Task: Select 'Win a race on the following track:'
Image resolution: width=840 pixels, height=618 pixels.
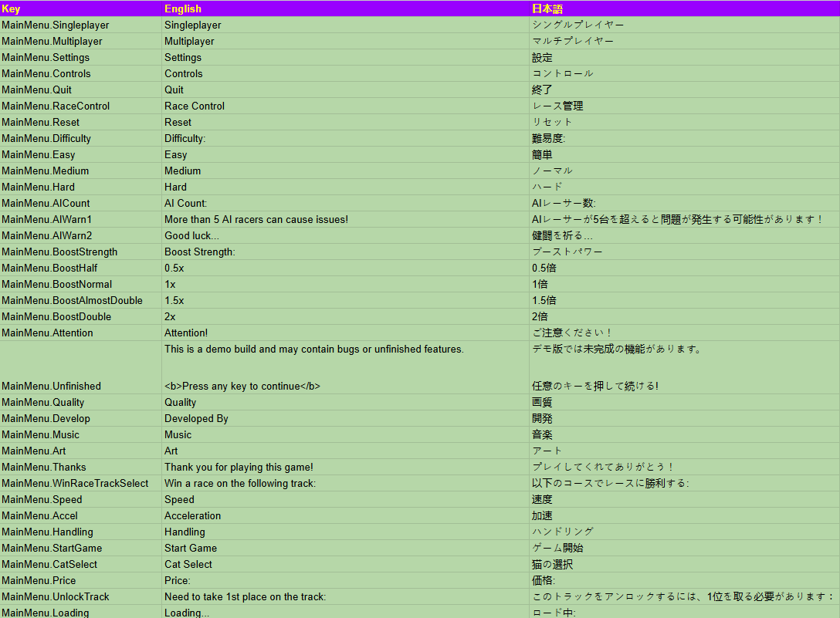Action: tap(346, 484)
